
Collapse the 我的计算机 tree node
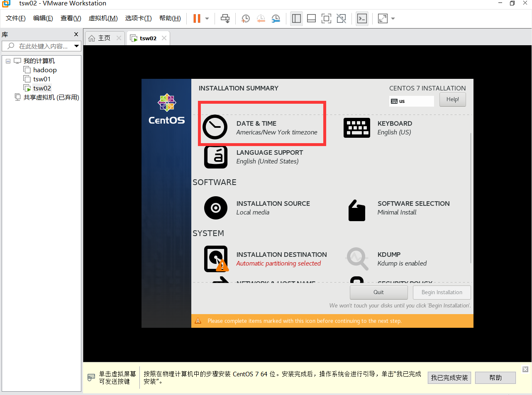pyautogui.click(x=8, y=61)
